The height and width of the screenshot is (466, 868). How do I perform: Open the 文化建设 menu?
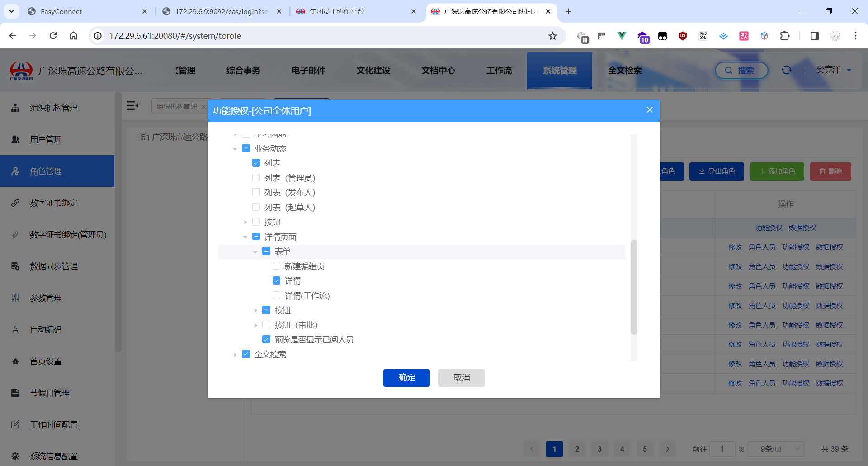[x=373, y=70]
